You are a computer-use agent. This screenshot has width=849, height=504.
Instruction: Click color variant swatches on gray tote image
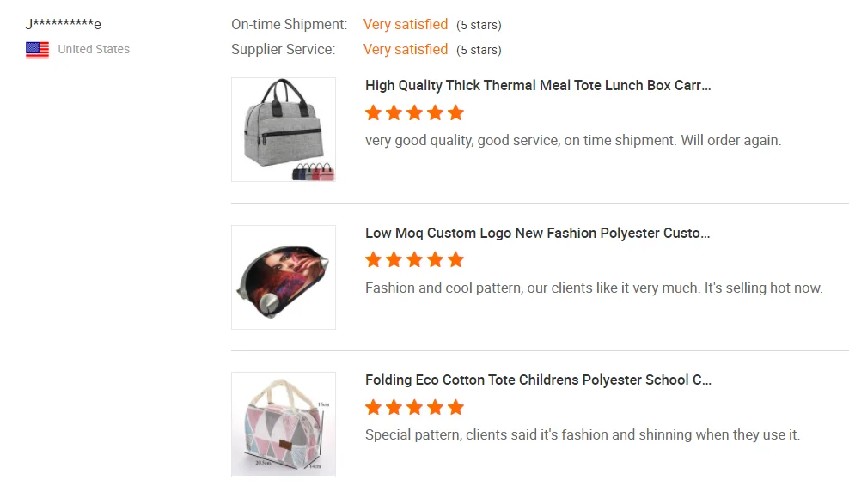coord(313,173)
